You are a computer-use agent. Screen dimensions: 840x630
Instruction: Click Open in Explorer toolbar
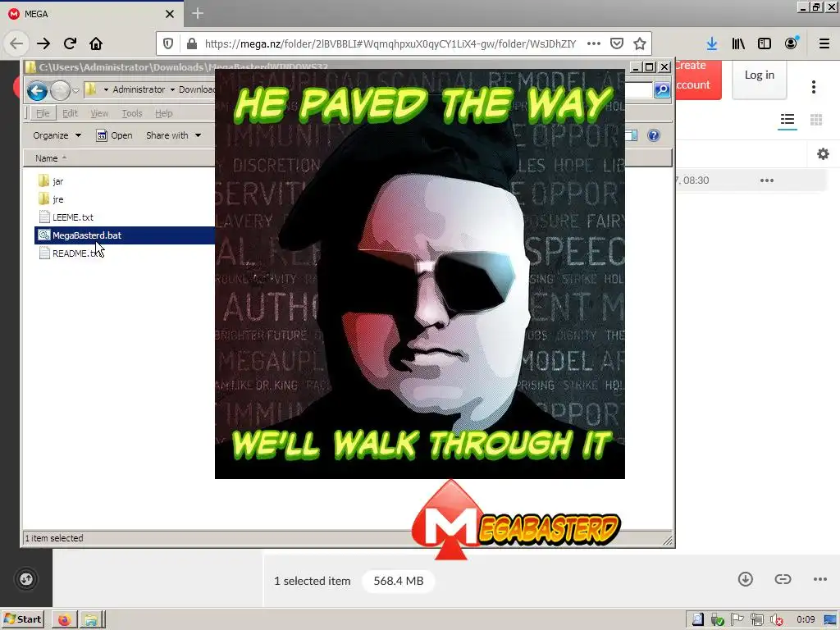114,135
